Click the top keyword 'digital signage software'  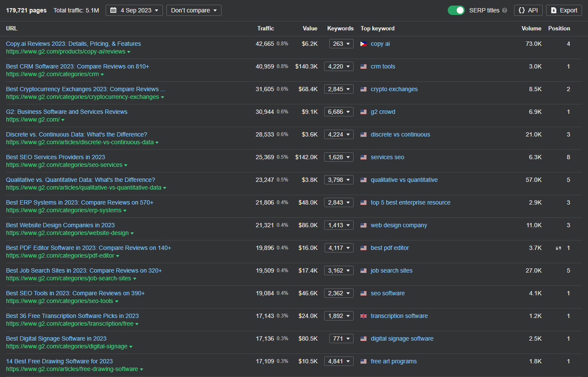[x=402, y=338]
